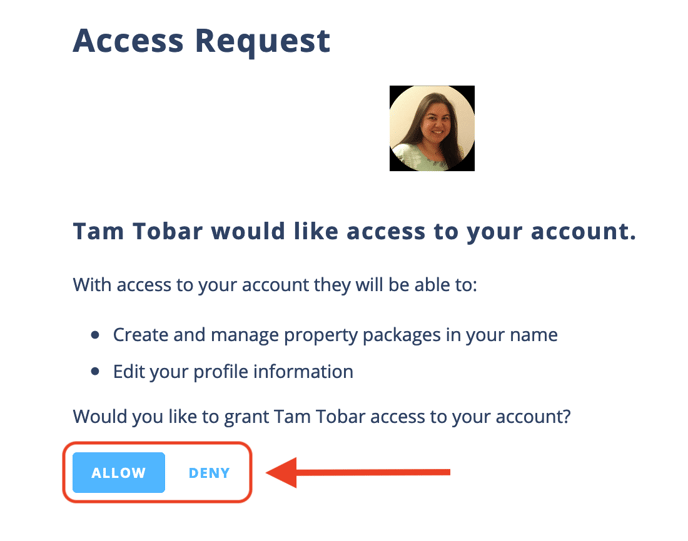
Task: Click 'account.' at end of bold heading
Action: [x=583, y=231]
